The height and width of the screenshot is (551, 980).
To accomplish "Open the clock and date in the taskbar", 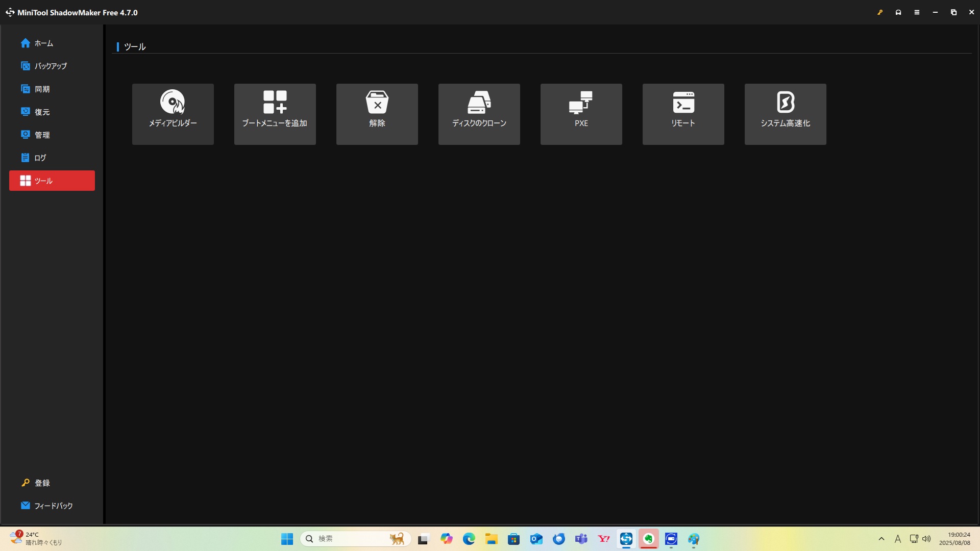I will point(954,539).
